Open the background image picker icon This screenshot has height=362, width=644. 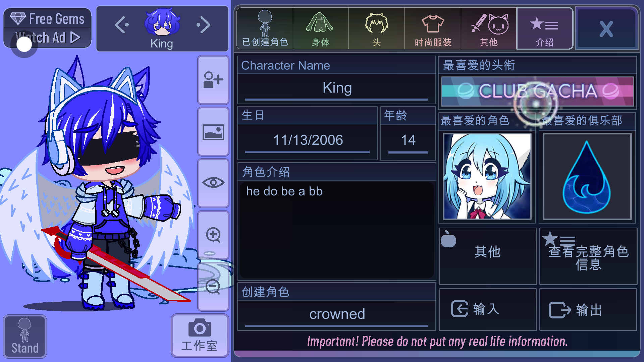(x=213, y=132)
